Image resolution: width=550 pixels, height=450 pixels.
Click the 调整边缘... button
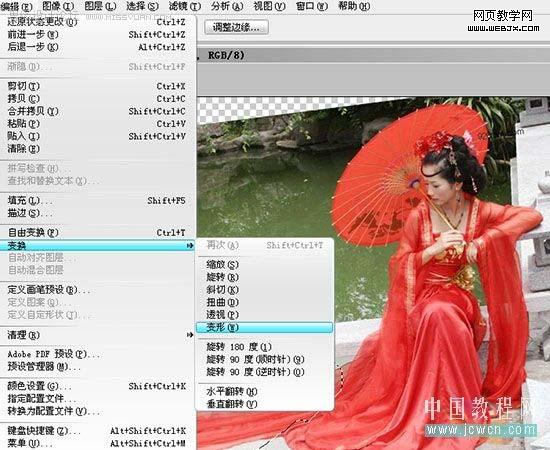pyautogui.click(x=236, y=27)
